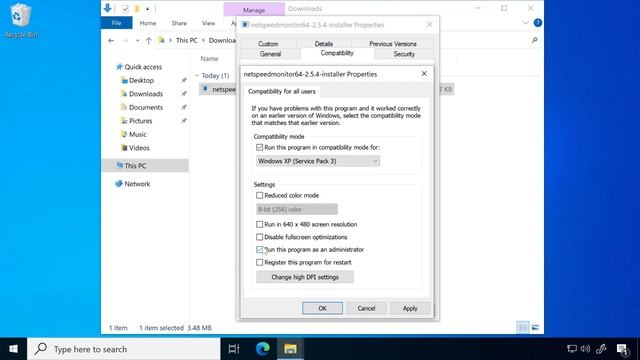This screenshot has width=640, height=360.
Task: Switch to the Security properties tab
Action: click(x=404, y=54)
